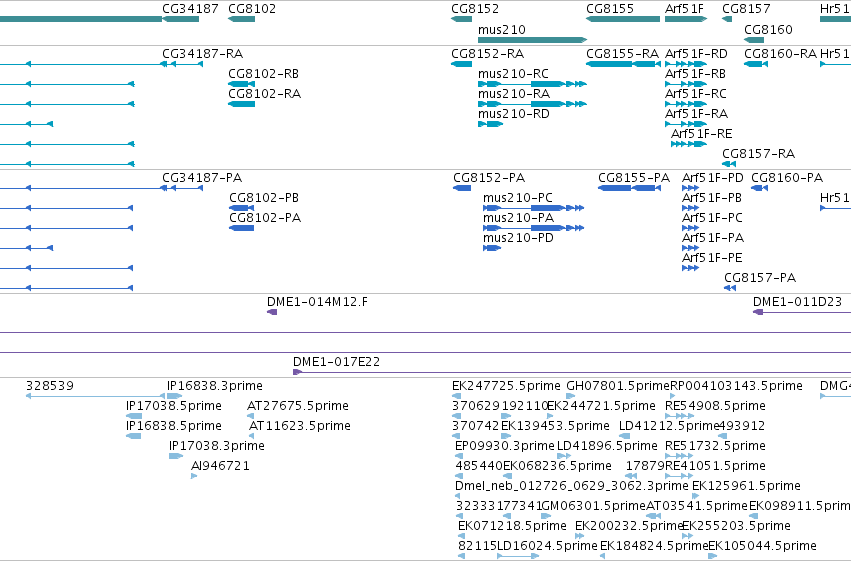Click the DME1-014M12.F clone feature

coord(272,312)
